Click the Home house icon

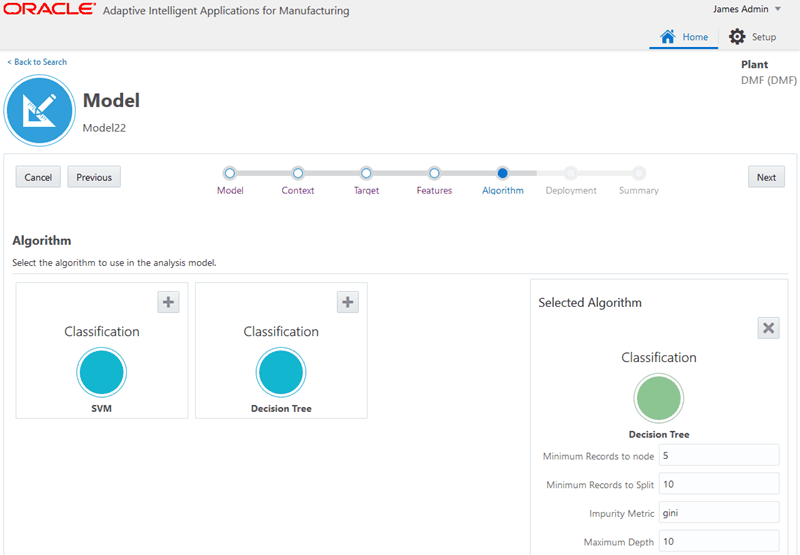669,37
